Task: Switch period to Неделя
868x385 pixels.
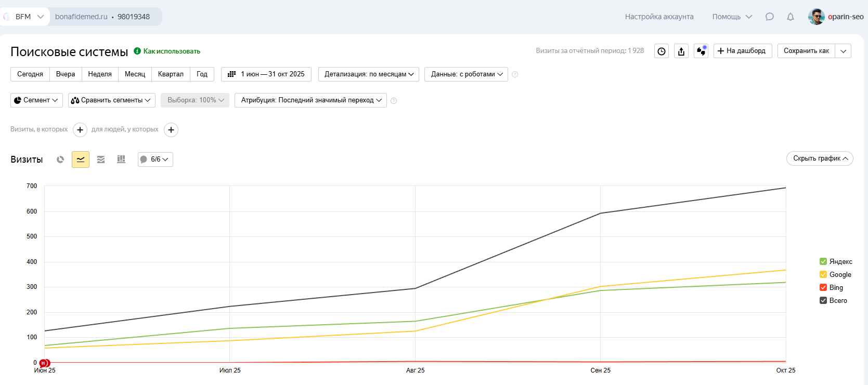Action: point(100,74)
